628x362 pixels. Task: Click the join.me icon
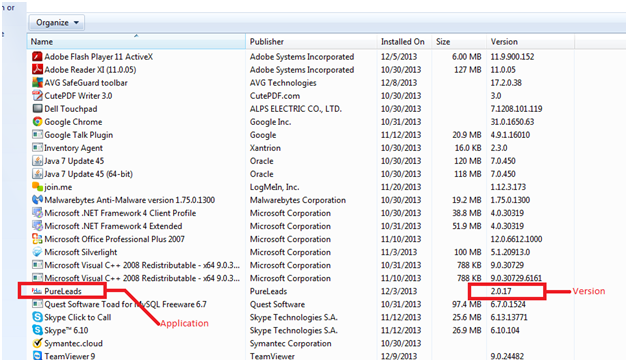pyautogui.click(x=37, y=187)
